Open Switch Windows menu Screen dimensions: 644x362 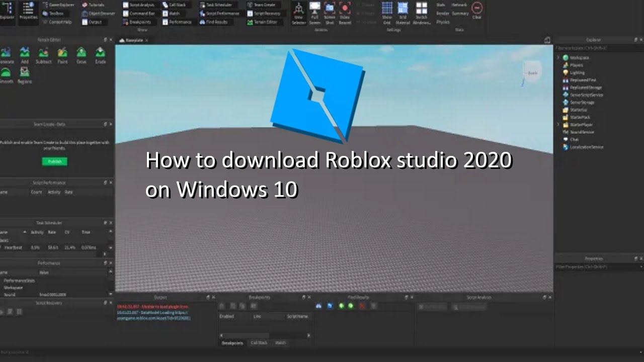click(422, 13)
